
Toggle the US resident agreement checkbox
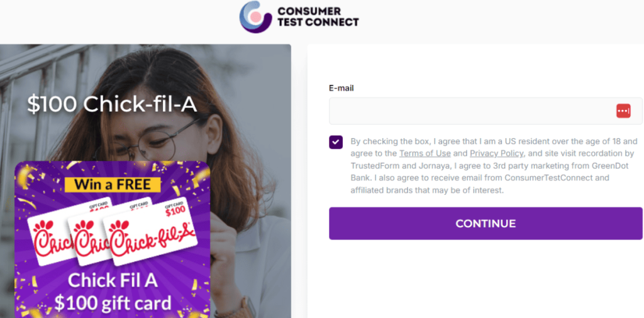pos(336,142)
